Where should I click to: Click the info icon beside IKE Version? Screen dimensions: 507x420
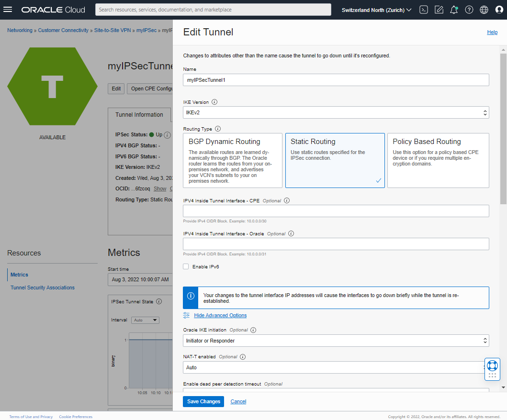coord(214,102)
